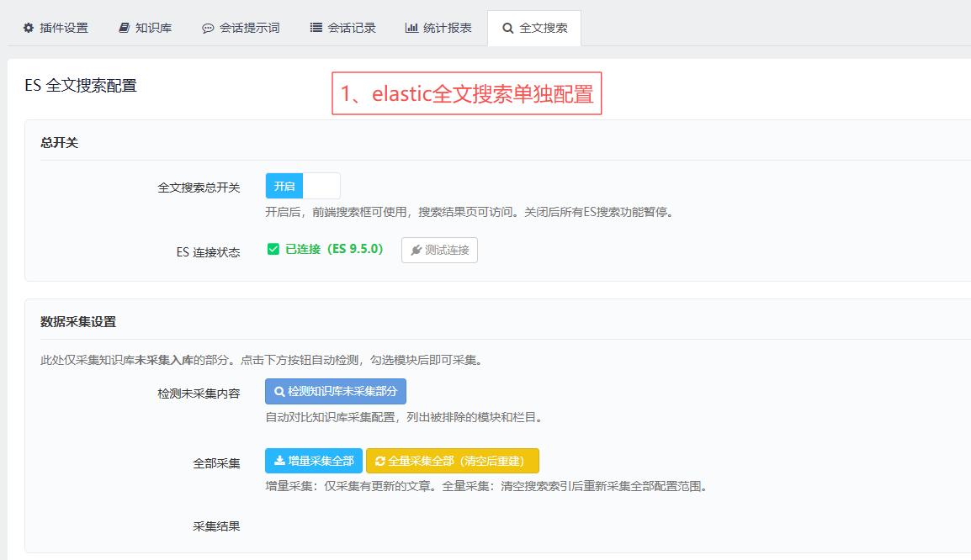Click the 数据采集设置 section title
Viewport: 971px width, 560px height.
tap(78, 322)
